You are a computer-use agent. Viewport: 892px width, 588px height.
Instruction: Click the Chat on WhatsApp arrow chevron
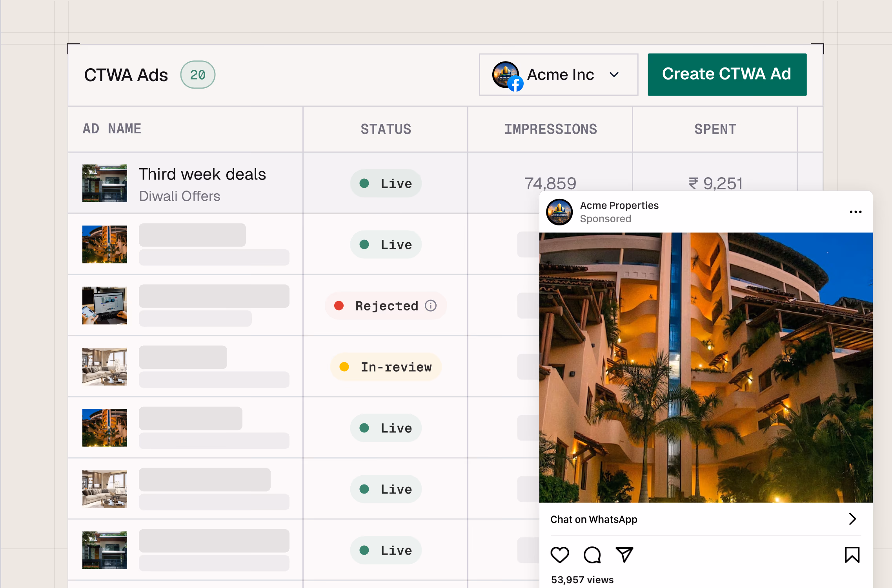(852, 519)
